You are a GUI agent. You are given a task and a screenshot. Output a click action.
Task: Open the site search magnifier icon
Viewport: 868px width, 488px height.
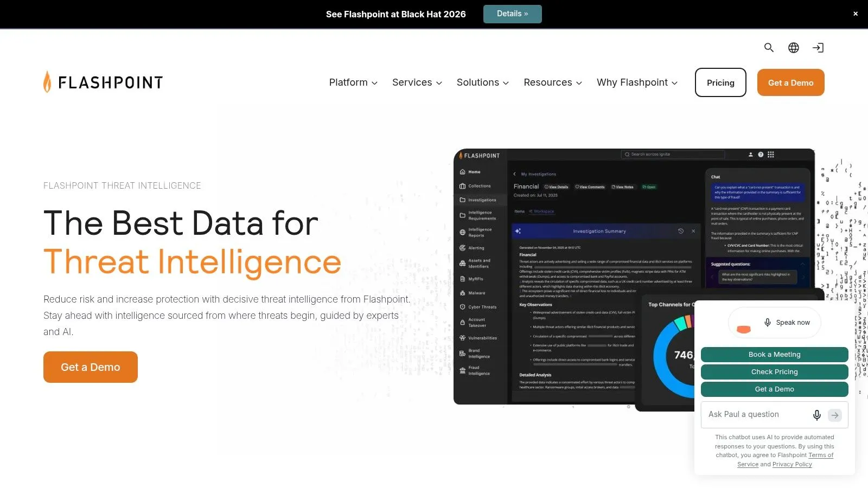769,48
